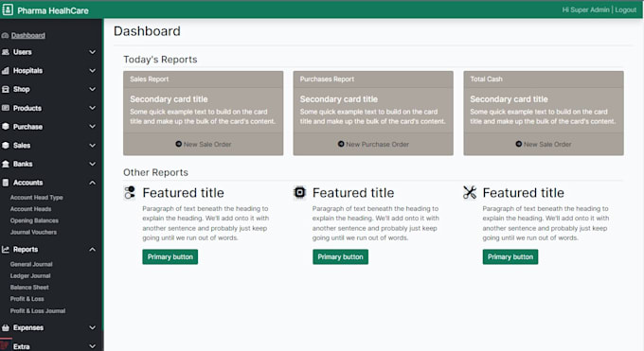
Task: Click Primary button under first Featured title
Action: tap(170, 257)
